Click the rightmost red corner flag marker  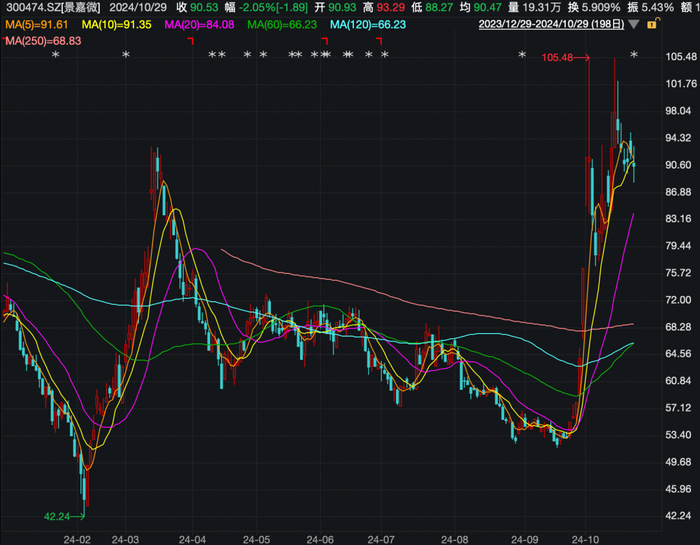[379, 41]
